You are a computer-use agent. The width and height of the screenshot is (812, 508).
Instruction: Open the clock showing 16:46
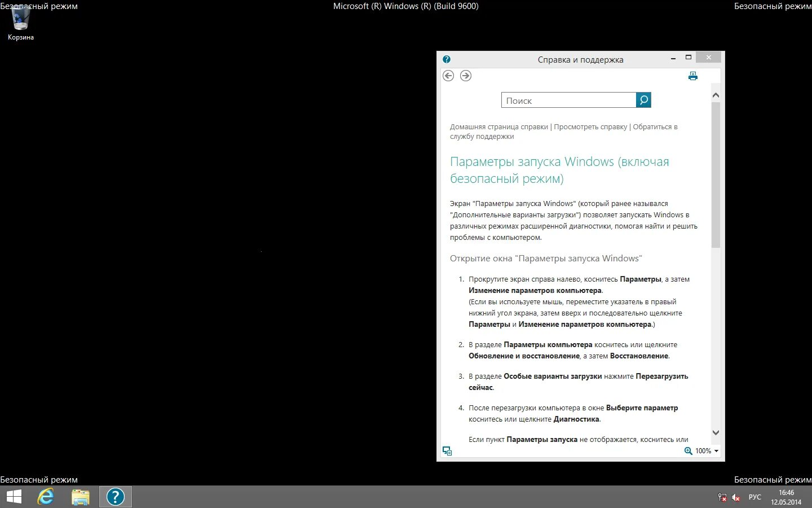pyautogui.click(x=786, y=497)
